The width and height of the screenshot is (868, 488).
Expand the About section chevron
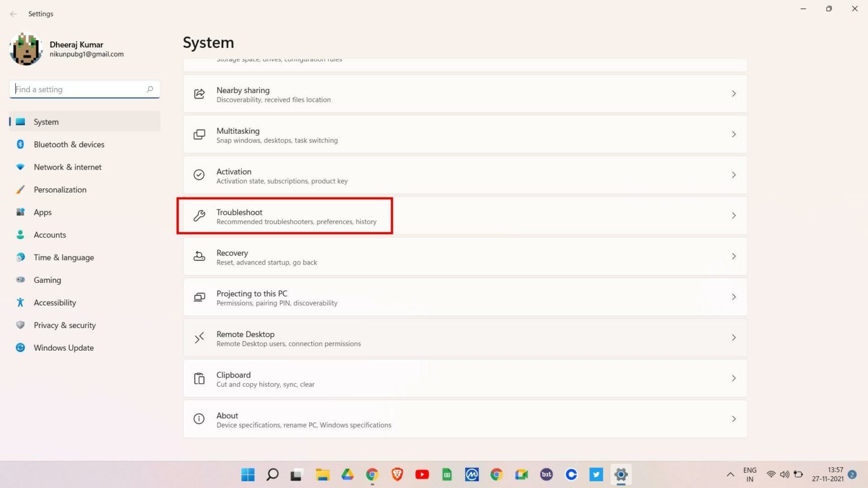point(734,419)
